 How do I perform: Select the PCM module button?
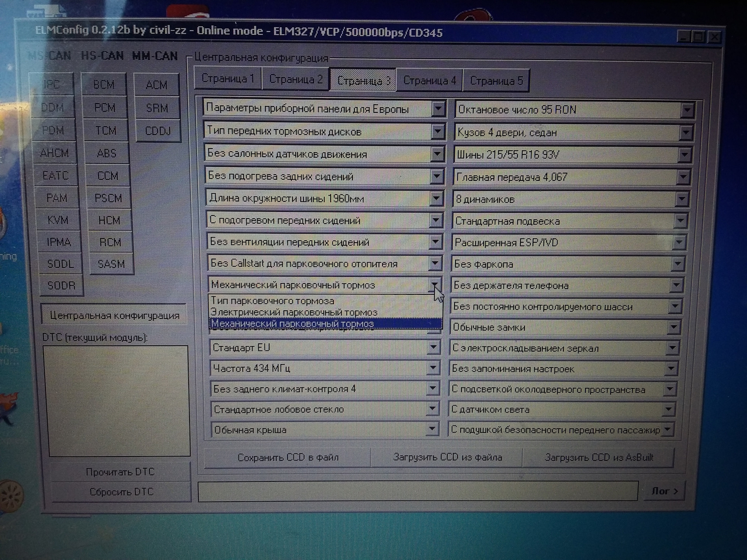click(x=105, y=107)
